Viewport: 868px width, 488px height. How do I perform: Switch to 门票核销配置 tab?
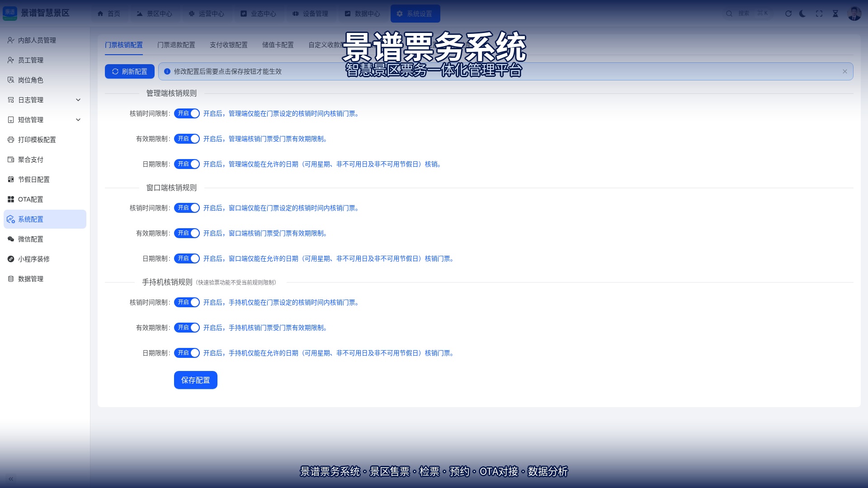(x=124, y=45)
